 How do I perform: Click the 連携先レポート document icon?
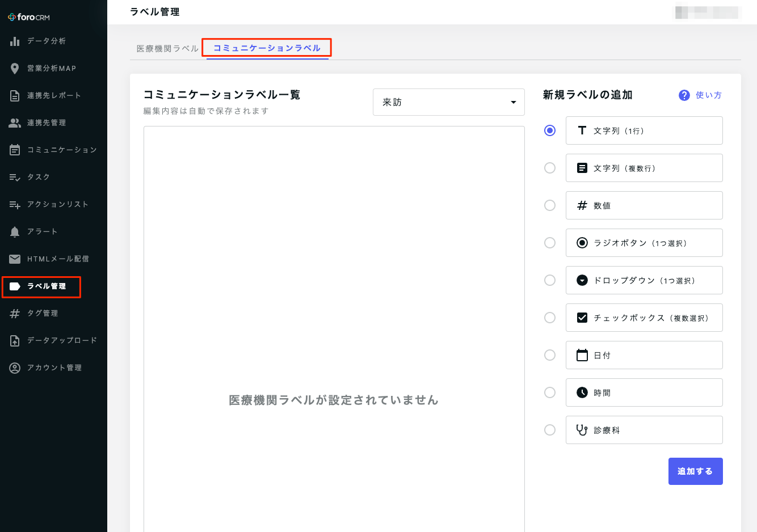15,95
